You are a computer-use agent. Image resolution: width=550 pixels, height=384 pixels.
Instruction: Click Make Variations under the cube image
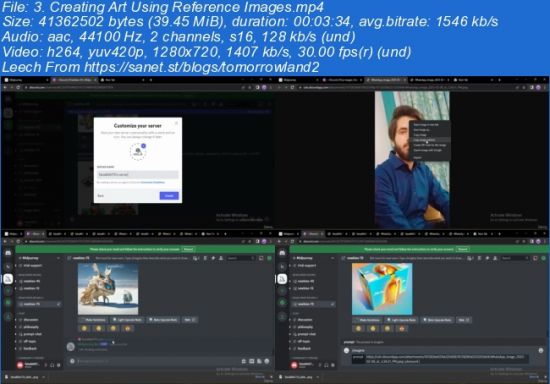[368, 320]
